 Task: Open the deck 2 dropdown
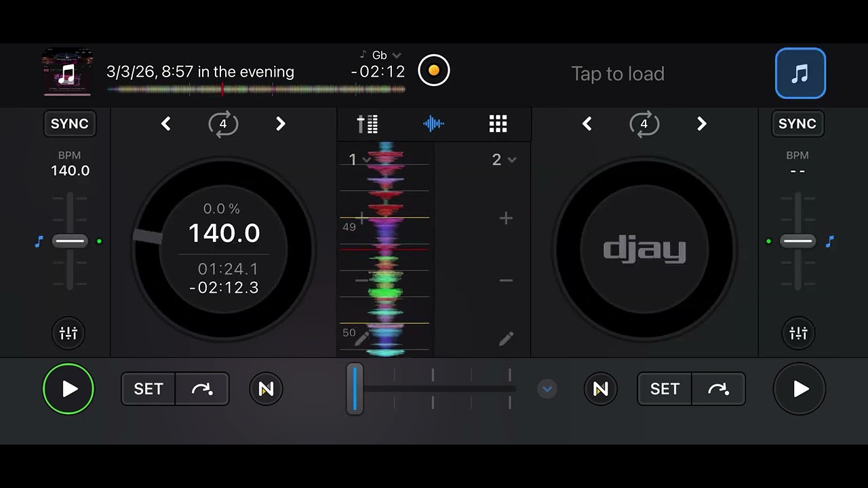(x=504, y=159)
